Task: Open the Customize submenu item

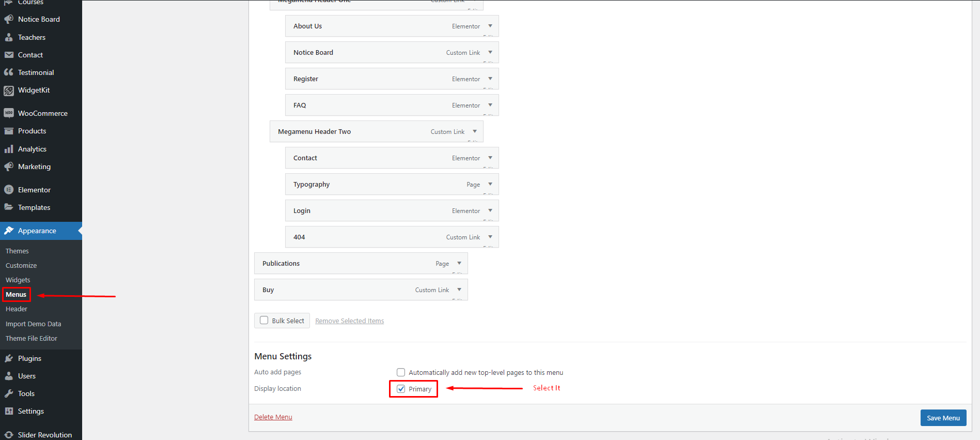Action: 21,265
